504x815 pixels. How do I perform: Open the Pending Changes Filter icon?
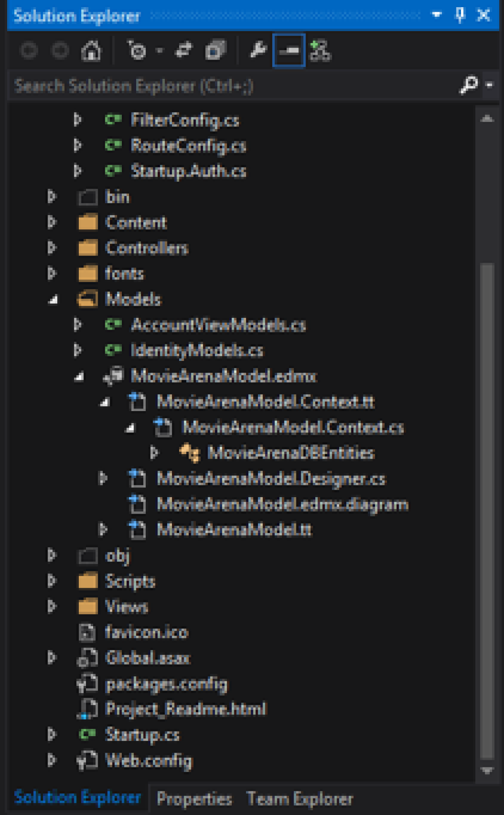pyautogui.click(x=137, y=51)
